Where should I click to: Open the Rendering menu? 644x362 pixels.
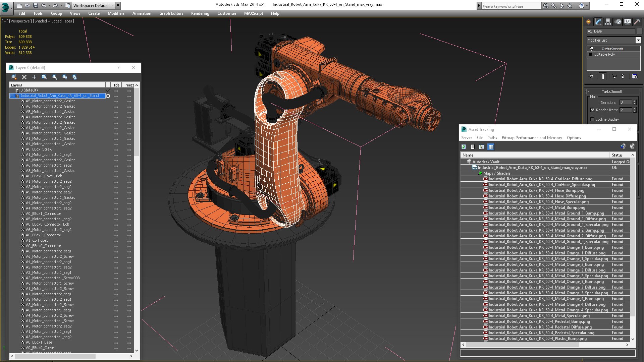[x=200, y=13]
